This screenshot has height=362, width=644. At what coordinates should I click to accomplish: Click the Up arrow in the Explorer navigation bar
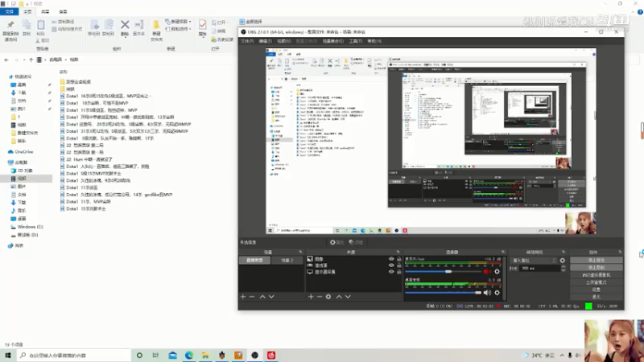tap(31, 60)
